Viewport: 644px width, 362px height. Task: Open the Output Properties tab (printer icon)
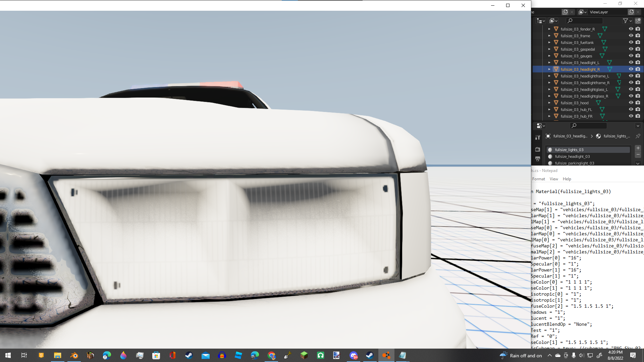(538, 159)
